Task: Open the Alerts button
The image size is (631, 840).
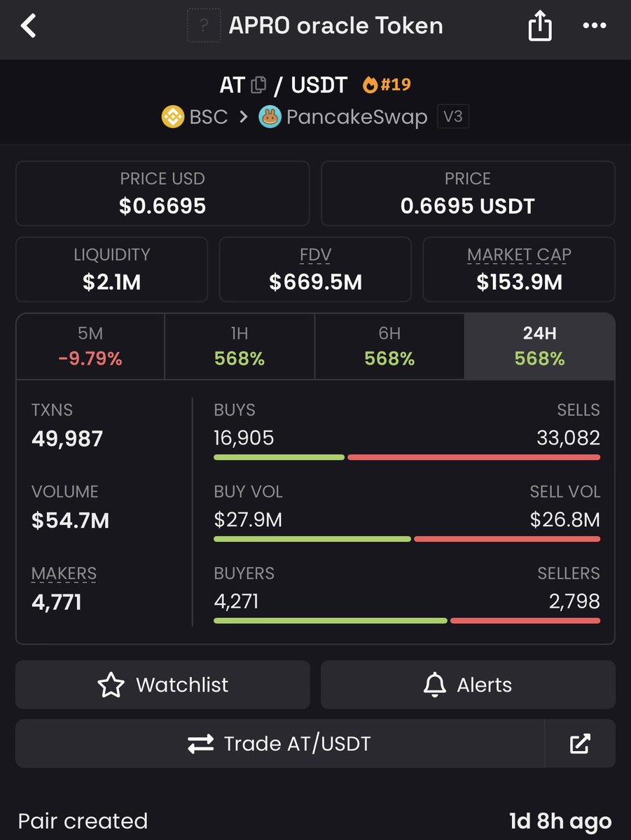Action: (468, 685)
